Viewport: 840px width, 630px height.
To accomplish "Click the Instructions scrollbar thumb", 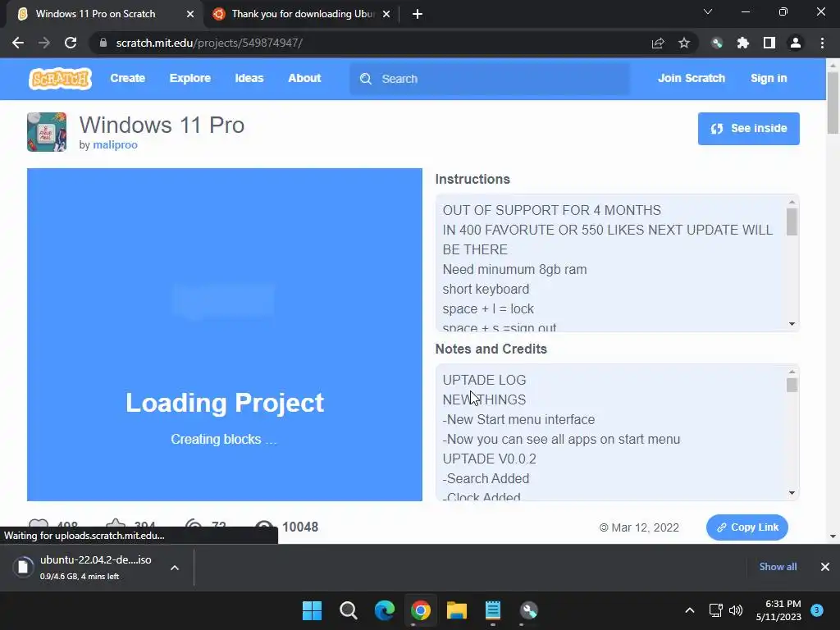I will 792,221.
